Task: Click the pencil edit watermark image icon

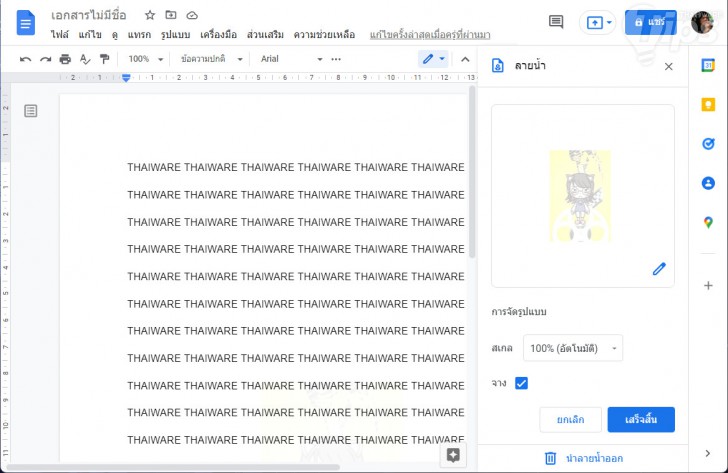Action: (659, 269)
